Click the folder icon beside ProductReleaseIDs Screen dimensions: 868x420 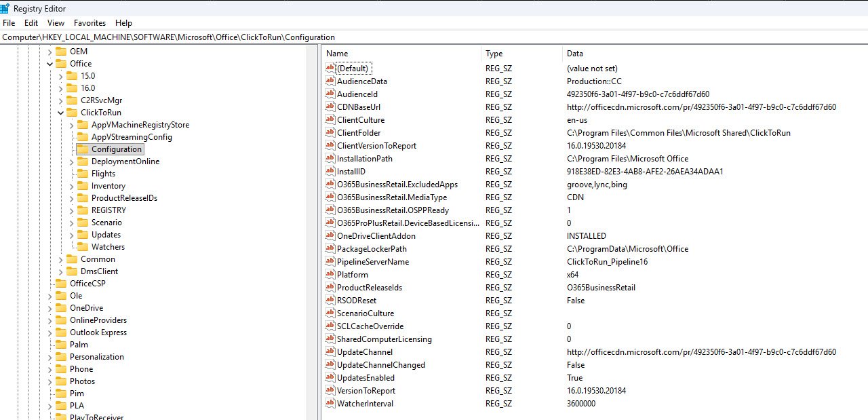click(82, 198)
